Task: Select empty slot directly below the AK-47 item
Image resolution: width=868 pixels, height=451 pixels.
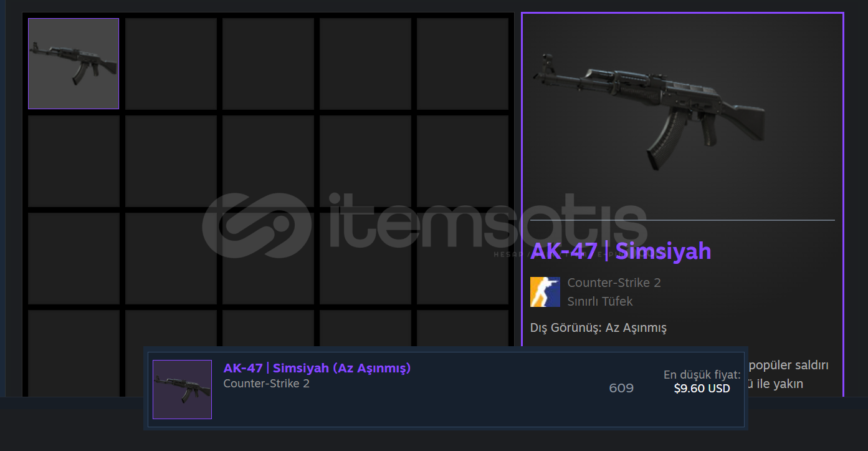Action: (x=74, y=161)
